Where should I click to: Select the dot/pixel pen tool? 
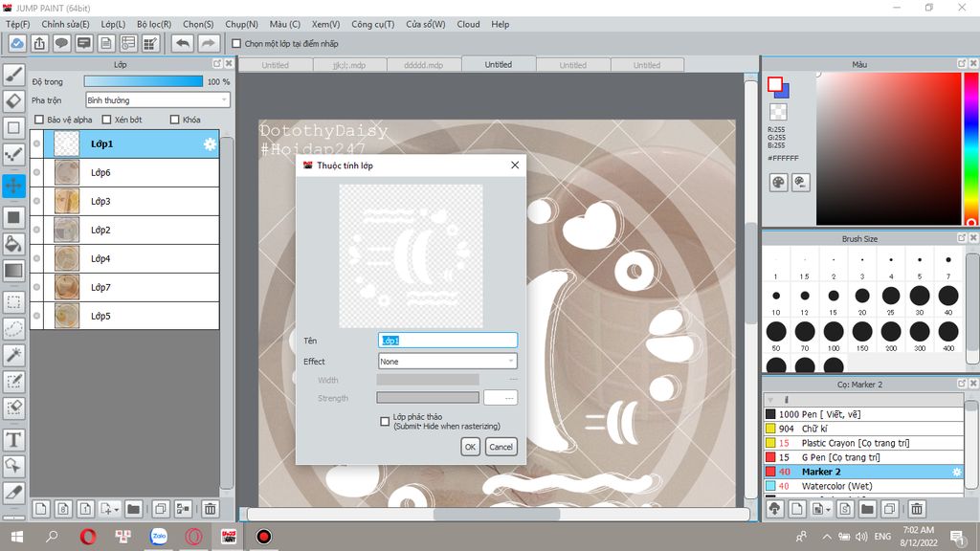pos(13,154)
